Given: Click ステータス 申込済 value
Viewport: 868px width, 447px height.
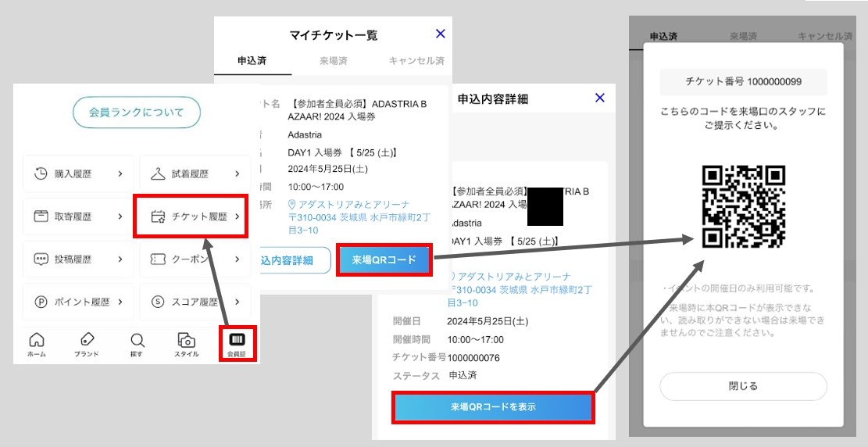Looking at the screenshot, I should pyautogui.click(x=463, y=375).
